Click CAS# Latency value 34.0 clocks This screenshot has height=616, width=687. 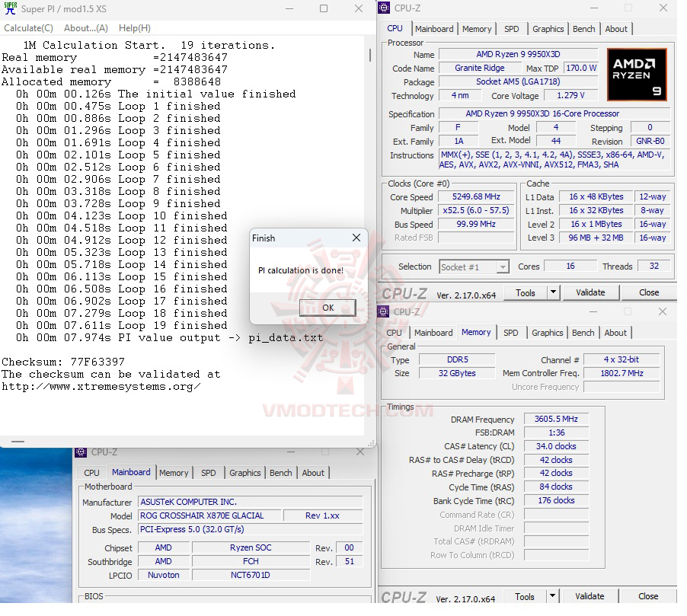click(556, 446)
